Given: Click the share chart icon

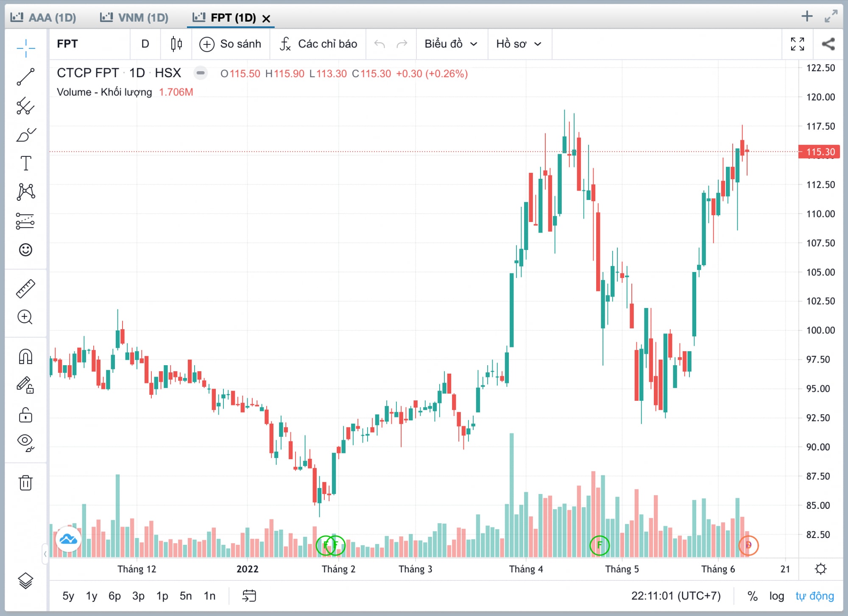Looking at the screenshot, I should [x=828, y=44].
